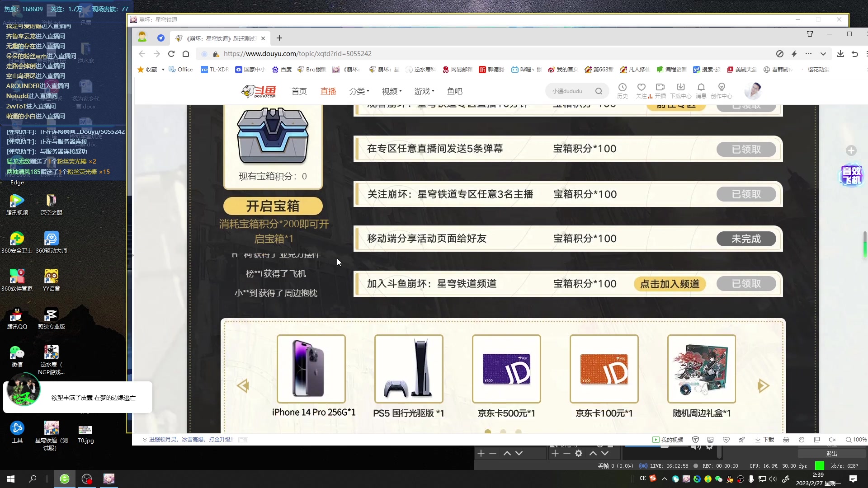Click the 点击加入频道 button
Screen dimensions: 868x488
[670, 284]
